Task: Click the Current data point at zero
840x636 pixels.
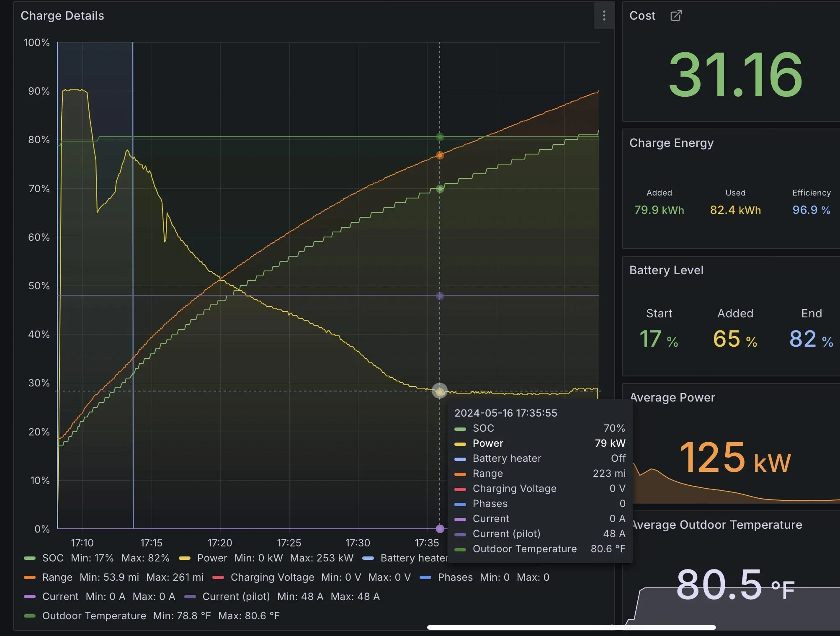Action: pyautogui.click(x=440, y=528)
